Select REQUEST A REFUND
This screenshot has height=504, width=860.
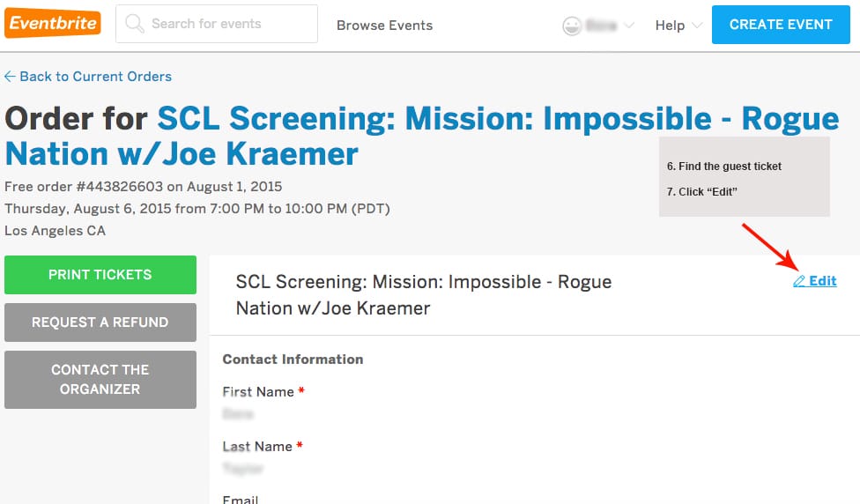(100, 322)
